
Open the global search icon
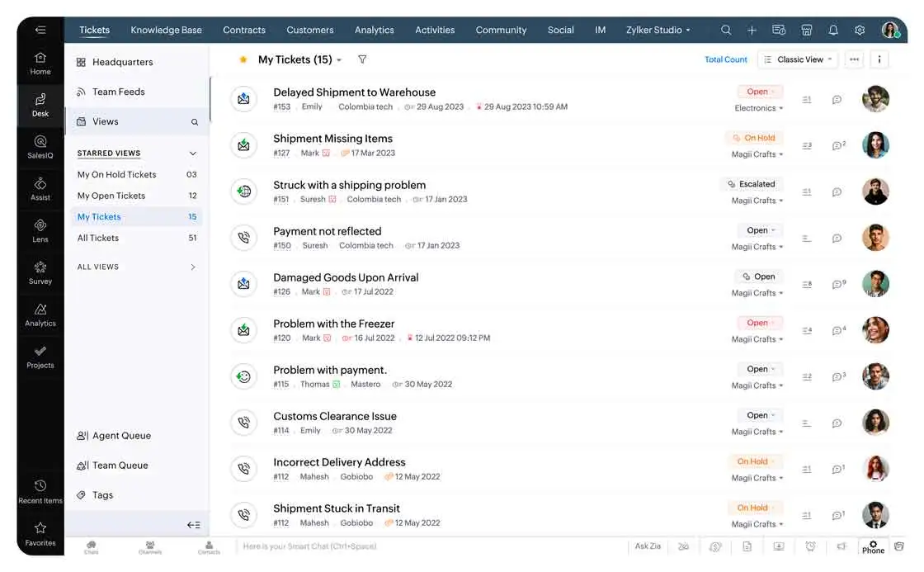[725, 30]
